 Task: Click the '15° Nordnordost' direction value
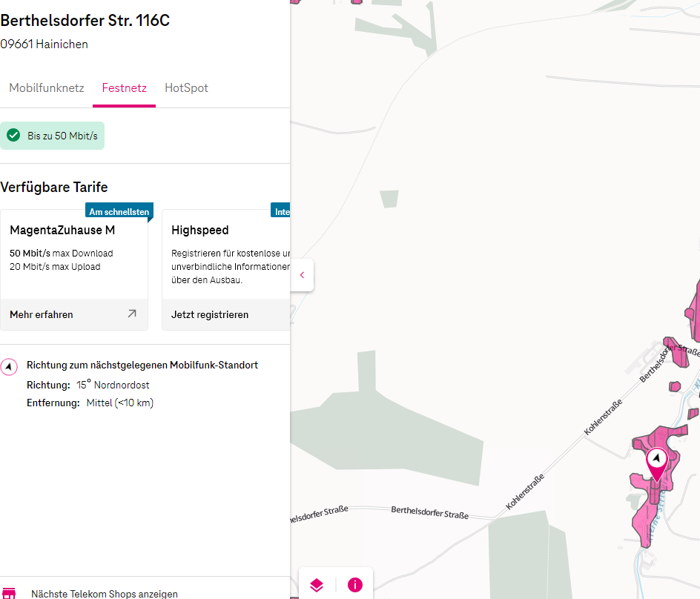[x=113, y=385]
